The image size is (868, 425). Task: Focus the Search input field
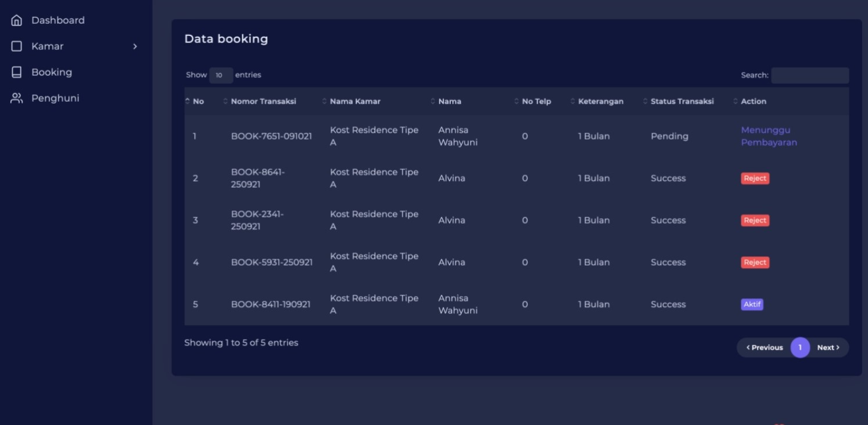point(809,75)
